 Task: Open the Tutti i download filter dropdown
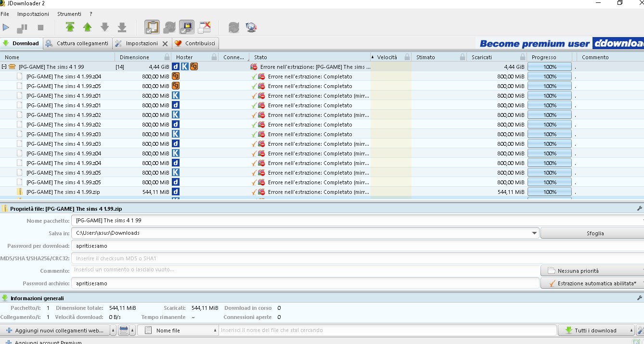point(597,331)
